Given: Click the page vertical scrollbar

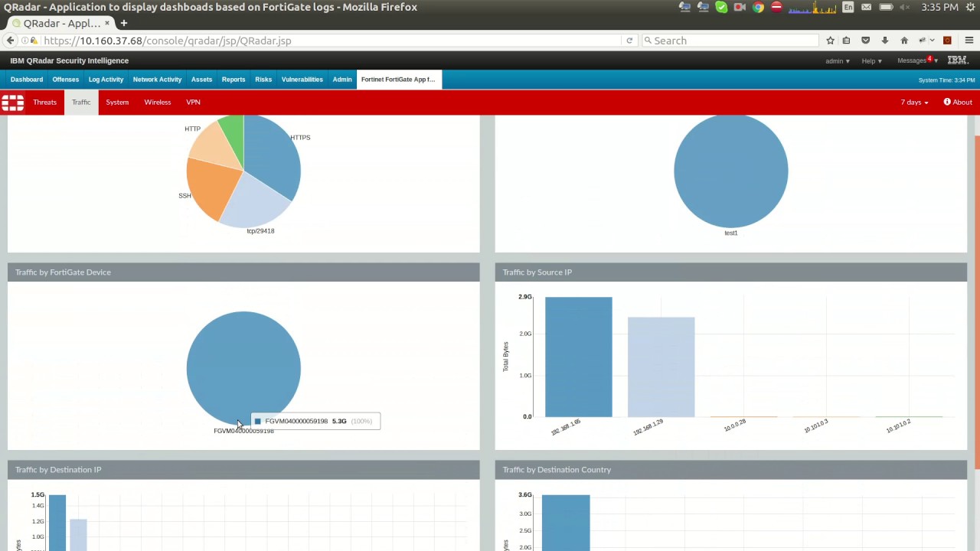Looking at the screenshot, I should 976,301.
